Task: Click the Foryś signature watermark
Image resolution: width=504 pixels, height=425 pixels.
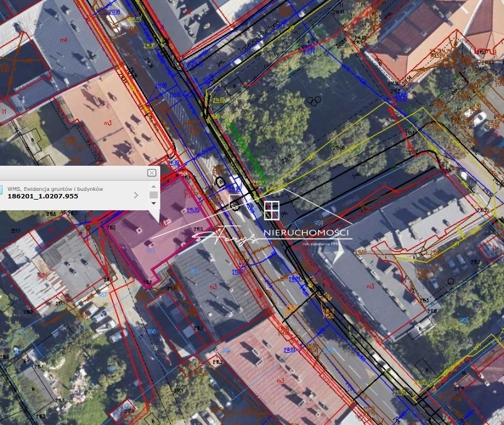Action: coord(227,237)
